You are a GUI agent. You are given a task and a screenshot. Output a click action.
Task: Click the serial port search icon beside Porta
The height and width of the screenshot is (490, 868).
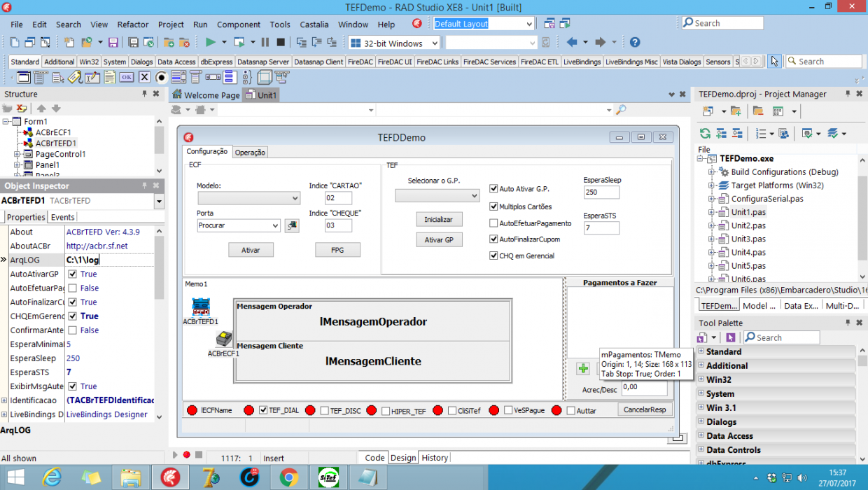pos(291,225)
